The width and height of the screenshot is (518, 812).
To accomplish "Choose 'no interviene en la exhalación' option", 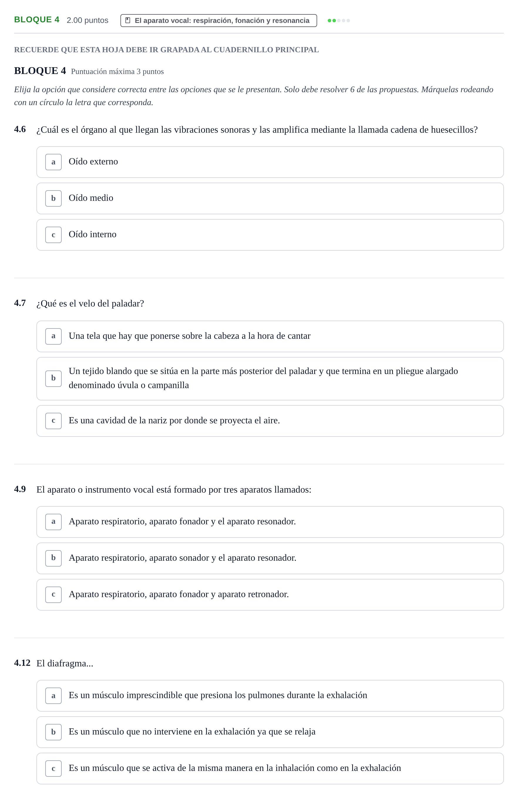I will click(270, 732).
